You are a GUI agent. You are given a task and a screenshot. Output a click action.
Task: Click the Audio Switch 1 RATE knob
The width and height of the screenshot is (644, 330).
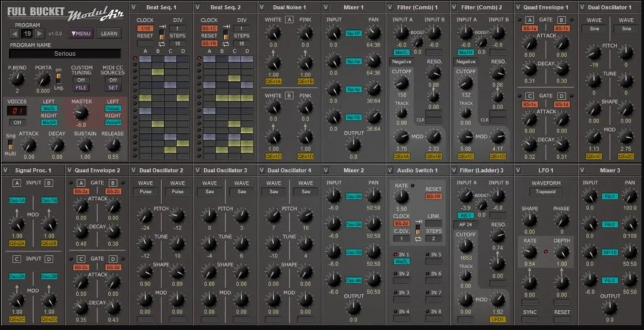pyautogui.click(x=401, y=195)
